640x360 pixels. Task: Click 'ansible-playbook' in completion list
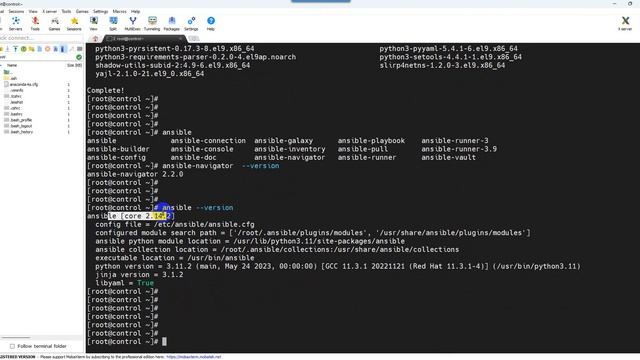(371, 141)
